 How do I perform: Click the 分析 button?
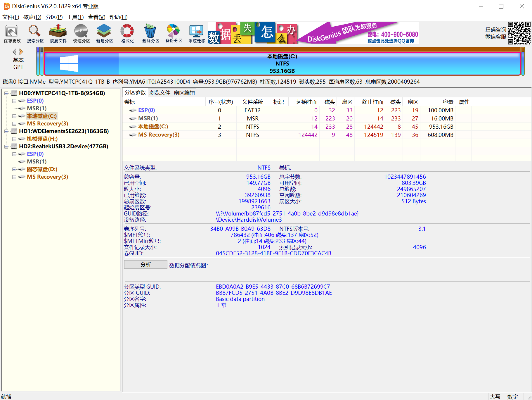(146, 265)
